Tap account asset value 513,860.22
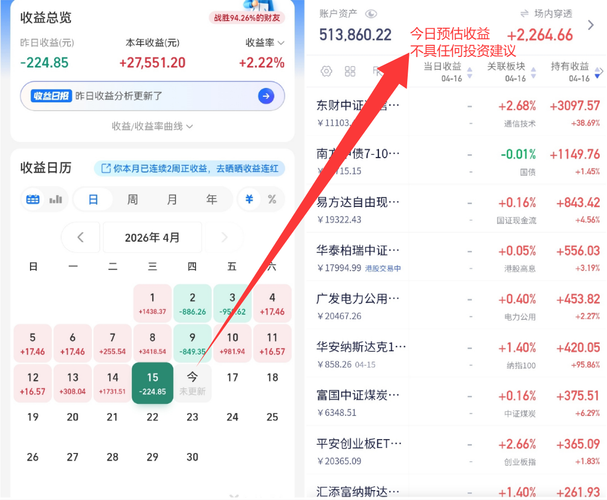Viewport: 607px width, 500px height. pyautogui.click(x=355, y=35)
